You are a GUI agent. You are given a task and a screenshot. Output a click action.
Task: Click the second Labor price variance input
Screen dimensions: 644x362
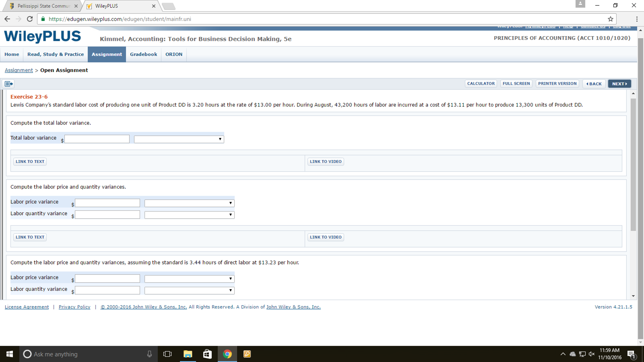click(x=107, y=278)
